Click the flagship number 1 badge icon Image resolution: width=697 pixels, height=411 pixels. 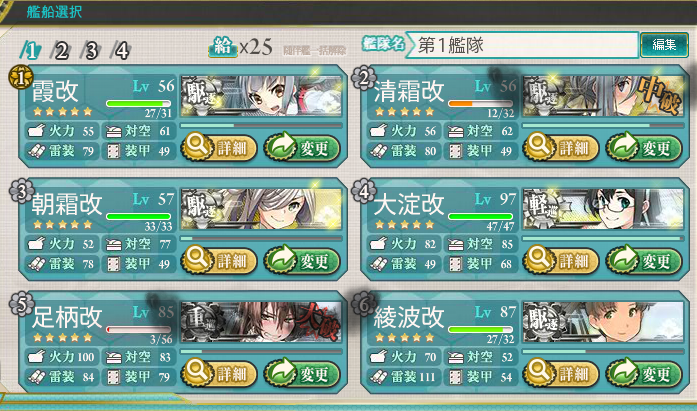point(21,77)
